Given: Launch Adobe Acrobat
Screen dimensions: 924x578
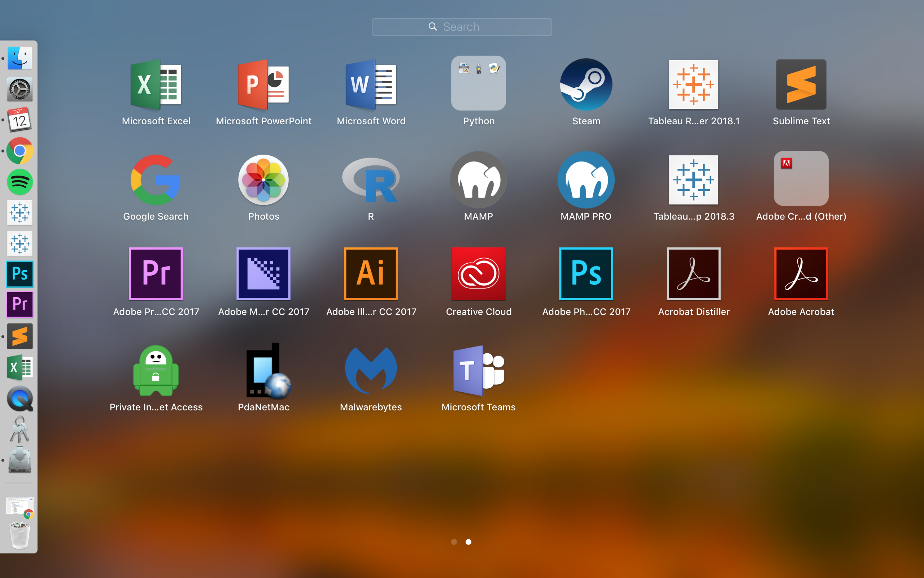Looking at the screenshot, I should pos(801,274).
